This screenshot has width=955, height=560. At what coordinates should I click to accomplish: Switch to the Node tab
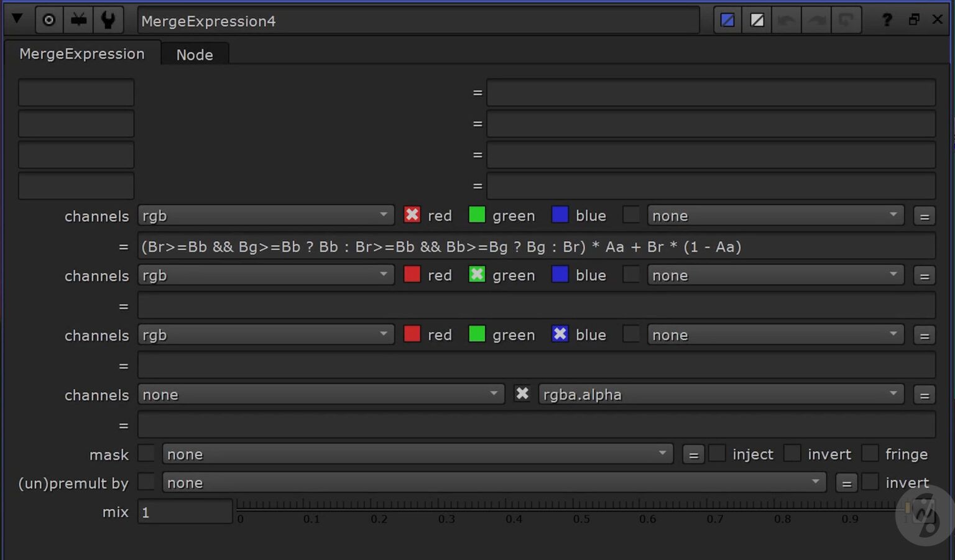[195, 55]
